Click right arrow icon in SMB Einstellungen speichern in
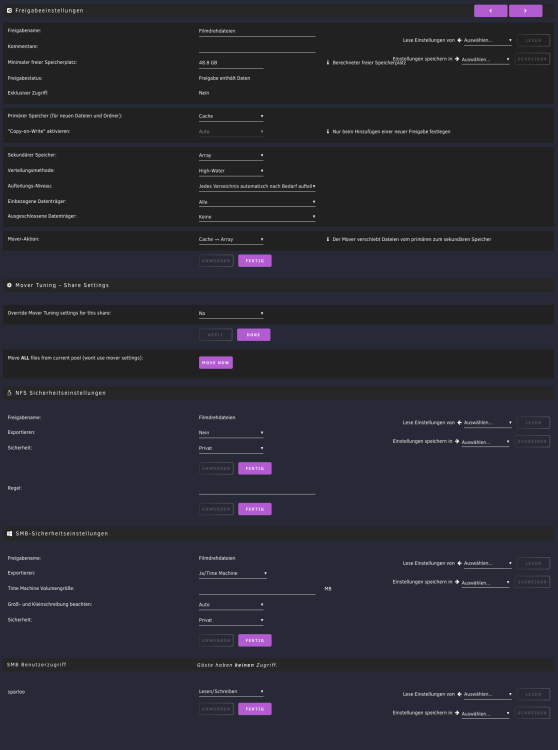The height and width of the screenshot is (750, 558). 457,582
